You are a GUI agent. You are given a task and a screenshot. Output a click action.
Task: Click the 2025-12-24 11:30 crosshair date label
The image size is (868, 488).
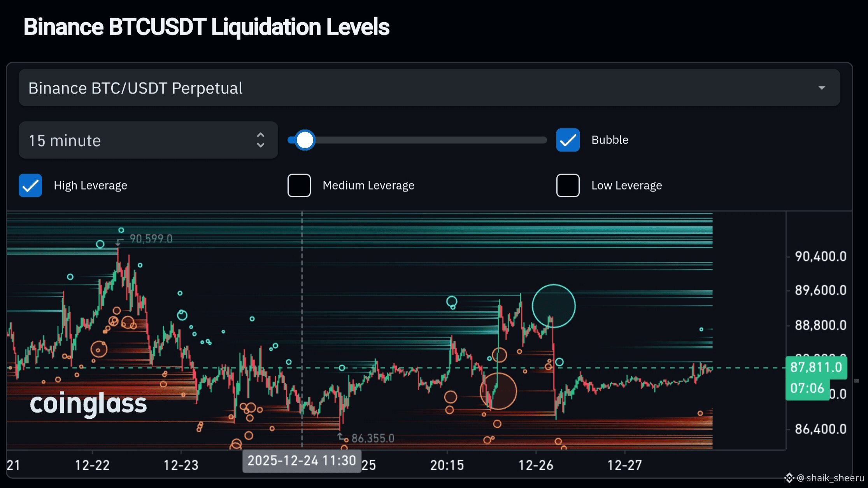point(302,461)
